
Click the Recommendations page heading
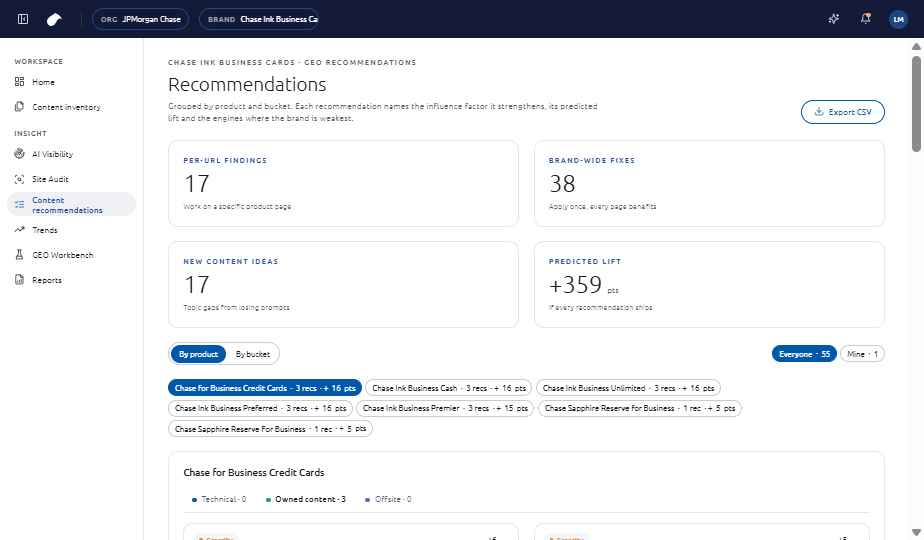(x=247, y=84)
